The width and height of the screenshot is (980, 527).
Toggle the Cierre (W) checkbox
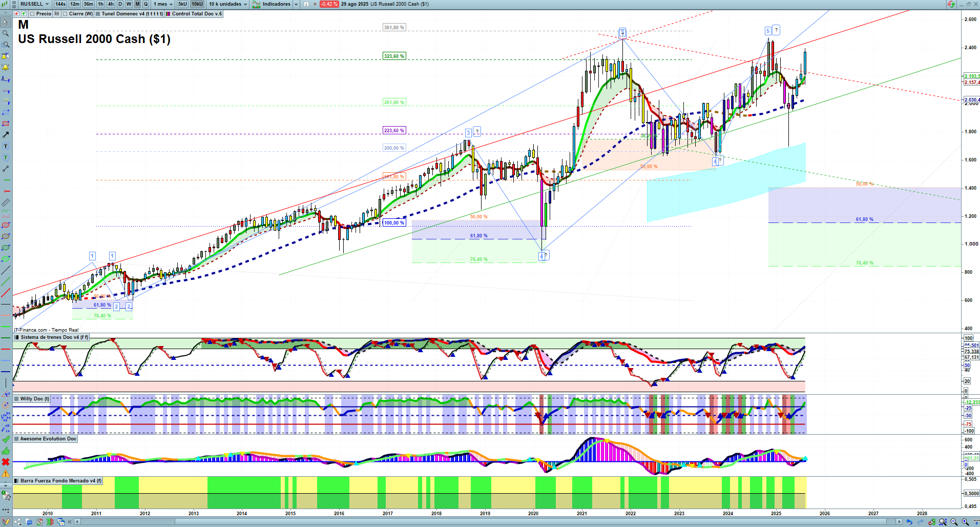(65, 14)
